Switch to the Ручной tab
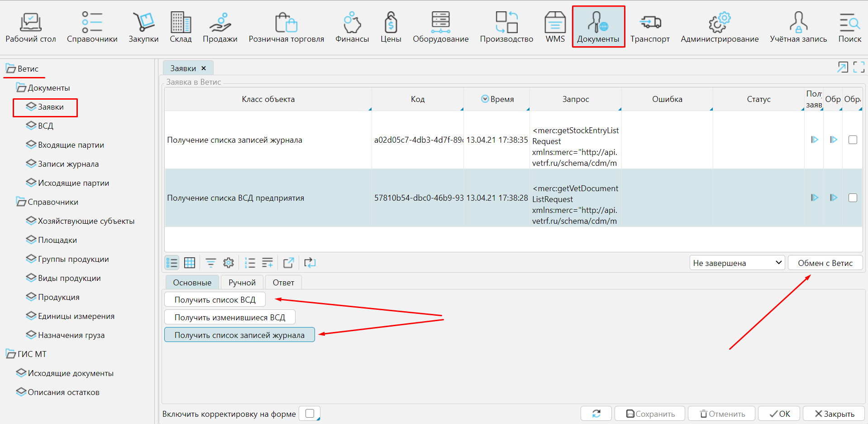 242,283
